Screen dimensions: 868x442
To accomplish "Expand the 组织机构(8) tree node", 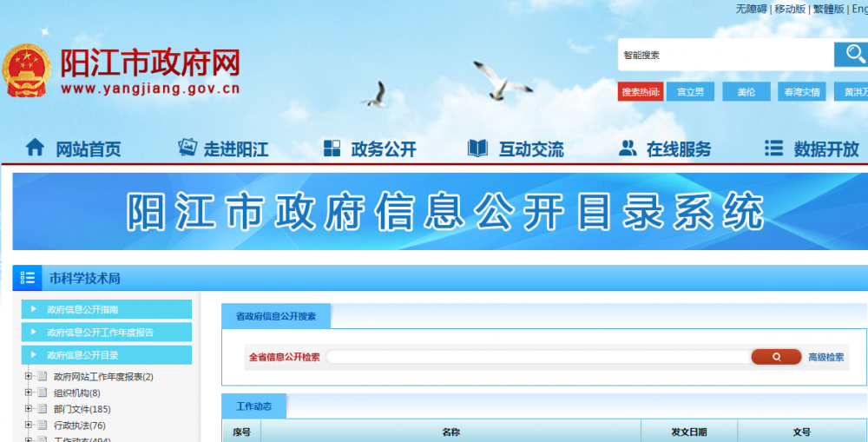I will point(29,393).
